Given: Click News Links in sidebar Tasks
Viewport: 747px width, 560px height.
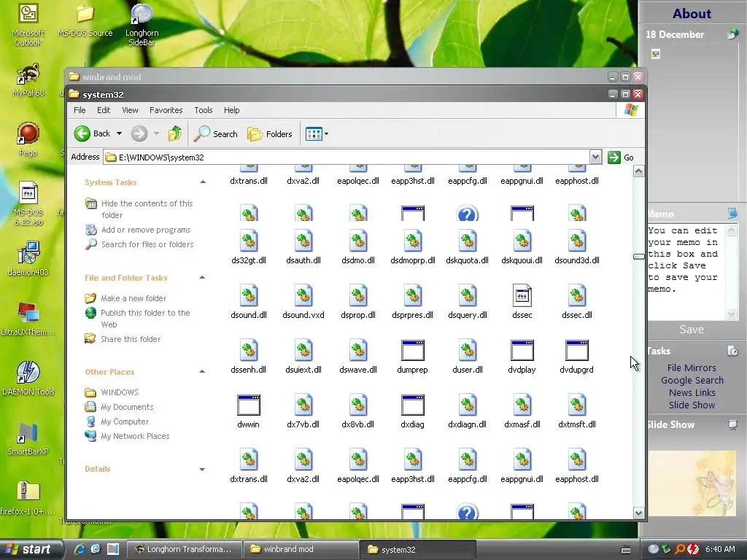Looking at the screenshot, I should pyautogui.click(x=692, y=392).
